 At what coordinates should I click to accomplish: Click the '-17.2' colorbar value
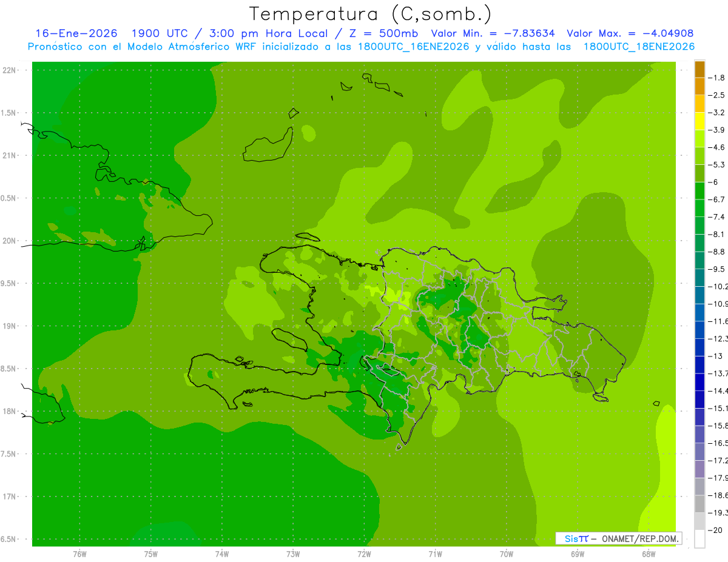(718, 460)
